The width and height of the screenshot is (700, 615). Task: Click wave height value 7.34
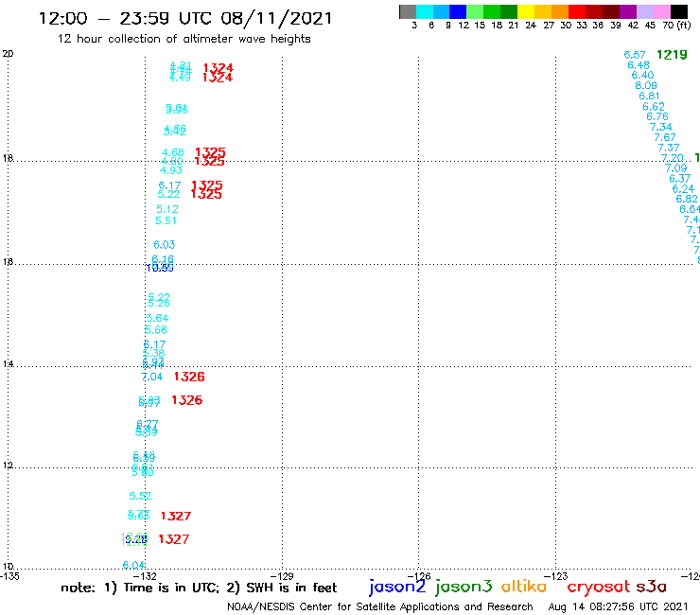660,127
